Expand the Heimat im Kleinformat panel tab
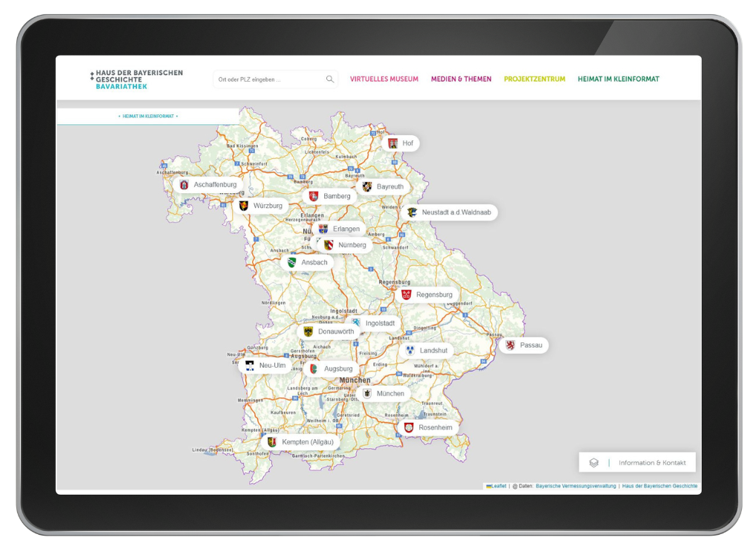756x546 pixels. click(x=148, y=117)
